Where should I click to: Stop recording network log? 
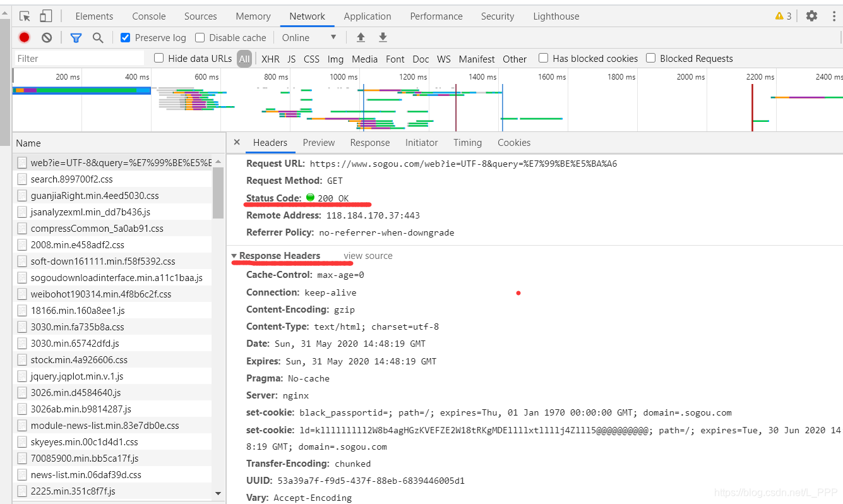[x=24, y=38]
